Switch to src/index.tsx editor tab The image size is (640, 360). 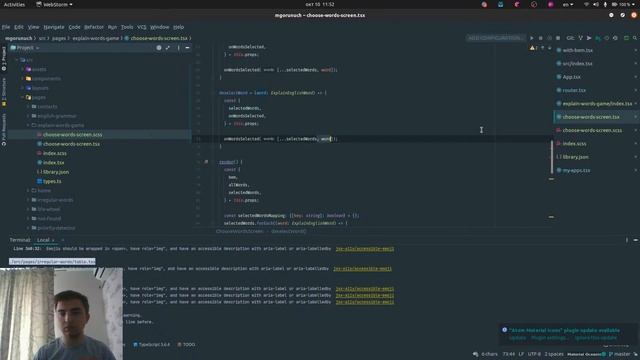(577, 64)
